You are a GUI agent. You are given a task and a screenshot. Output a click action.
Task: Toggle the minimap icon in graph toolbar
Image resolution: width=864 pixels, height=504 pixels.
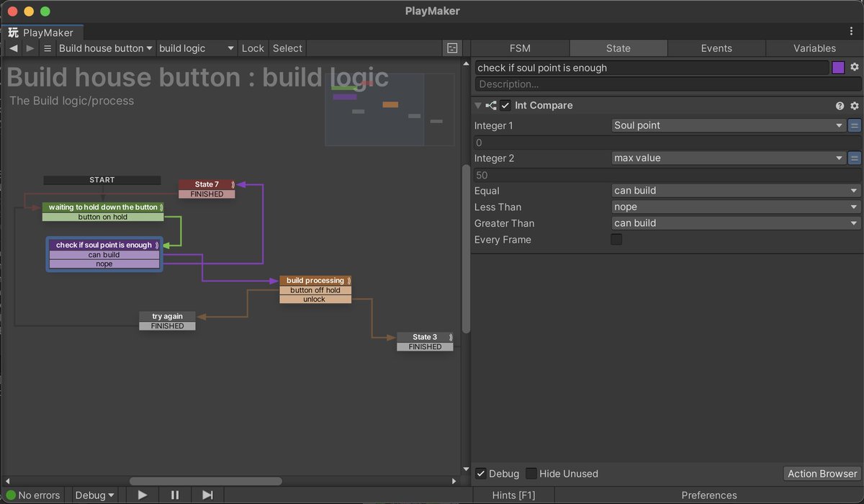(x=452, y=48)
